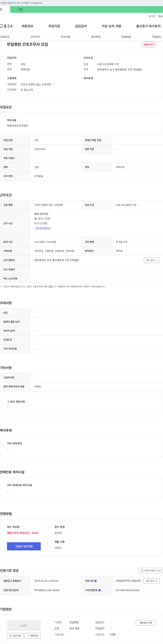Jump to 우대사항 section tab
The height and width of the screenshot is (644, 163).
coord(66,37)
